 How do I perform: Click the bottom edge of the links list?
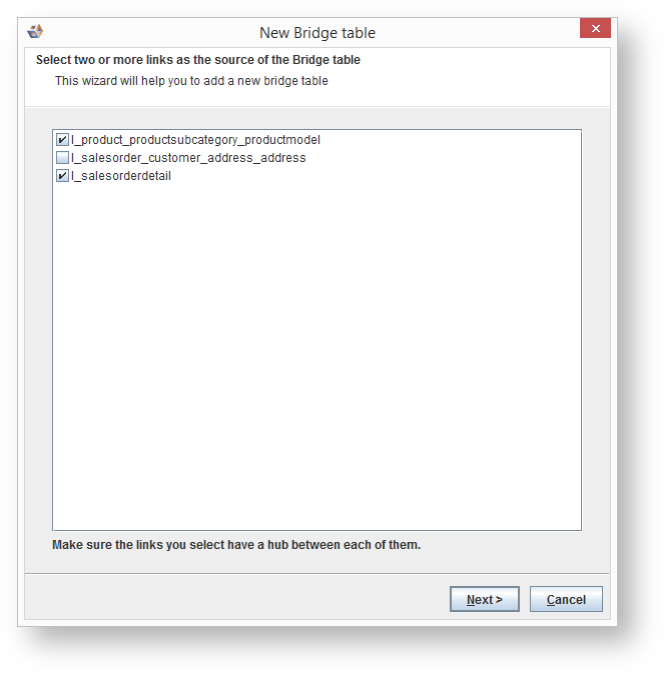click(x=316, y=530)
